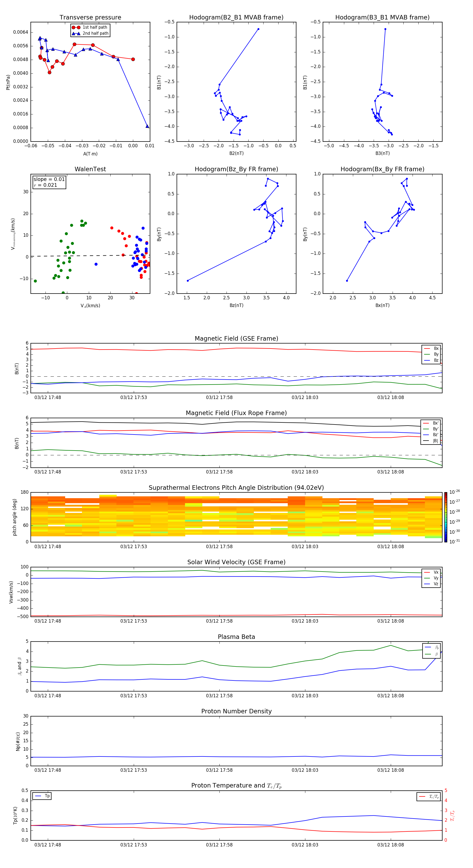This screenshot has width=473, height=868.
Task: Click the "Bz(nT)" x-axis label
Action: click(x=236, y=305)
